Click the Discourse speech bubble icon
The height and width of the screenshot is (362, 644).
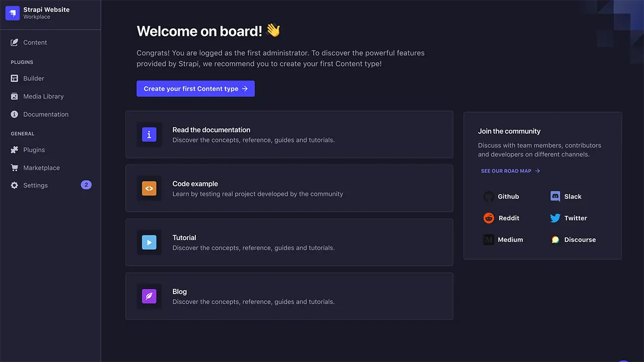555,240
